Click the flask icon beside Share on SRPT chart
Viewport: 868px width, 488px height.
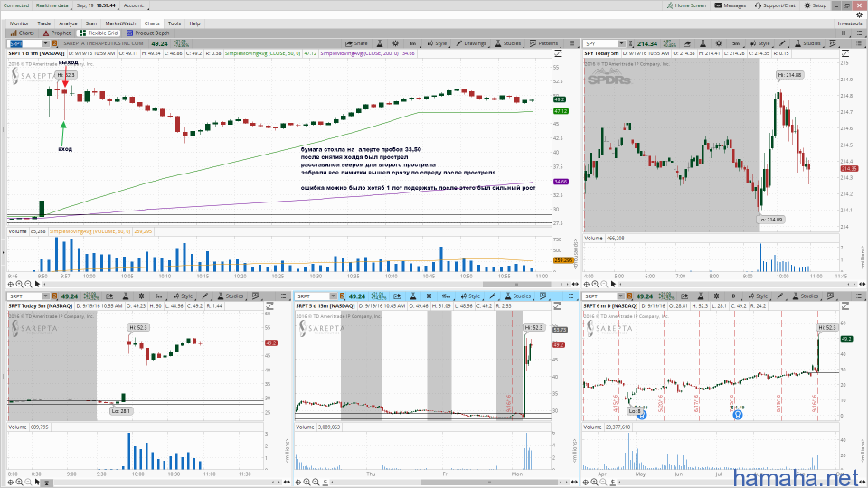click(x=380, y=43)
